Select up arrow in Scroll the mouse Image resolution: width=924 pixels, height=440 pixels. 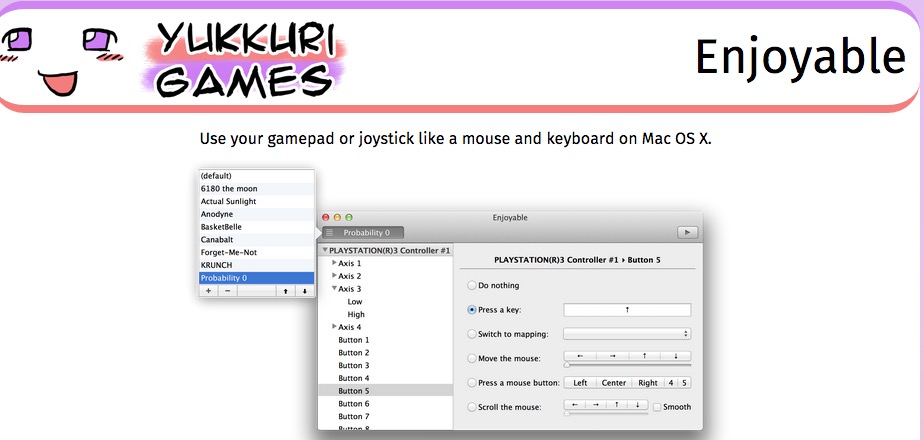(x=616, y=405)
